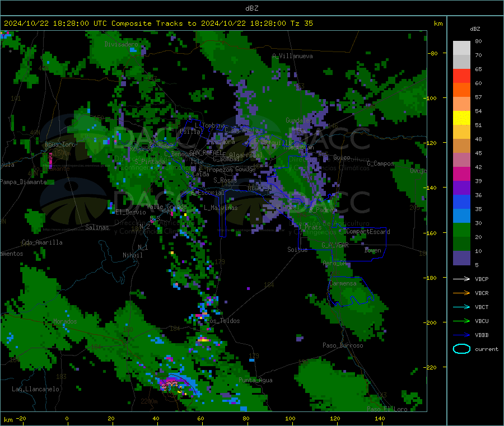Click the green VBCU arrow in the legend
This screenshot has height=426, width=504.
pyautogui.click(x=461, y=321)
